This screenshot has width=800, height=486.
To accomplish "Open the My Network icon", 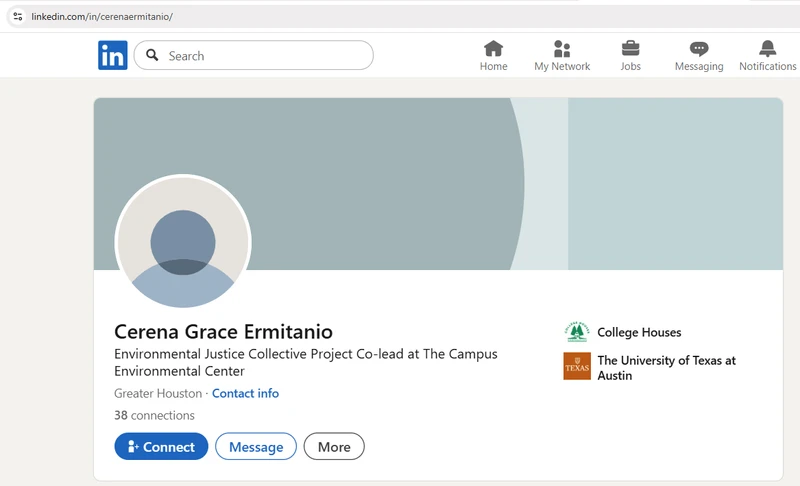I will pos(562,49).
